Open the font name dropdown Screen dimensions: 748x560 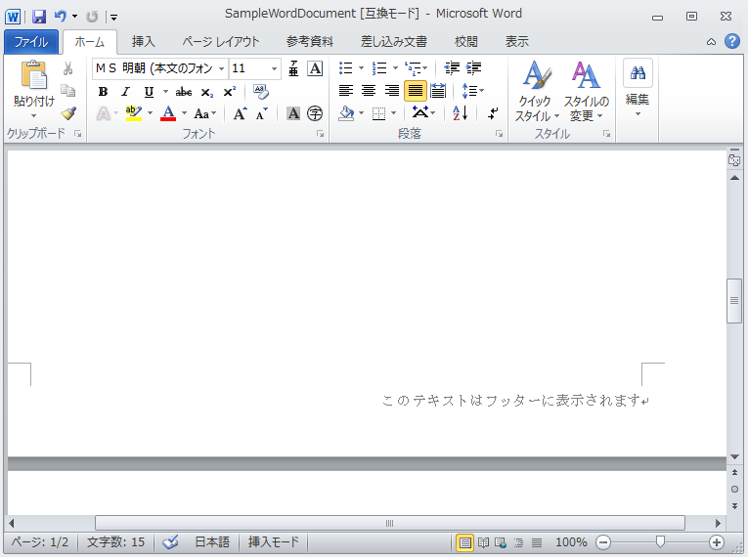pyautogui.click(x=222, y=68)
